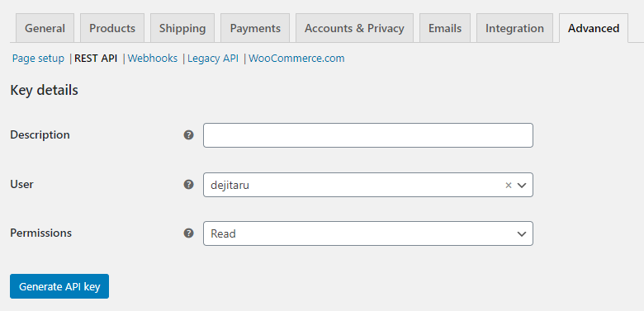Switch to the Emails tab
Image resolution: width=644 pixels, height=311 pixels.
pyautogui.click(x=445, y=28)
